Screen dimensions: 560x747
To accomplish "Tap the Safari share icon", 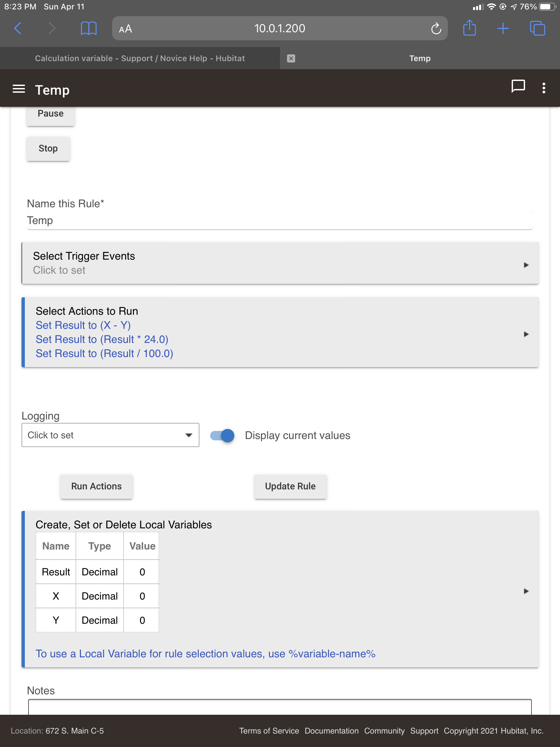I will point(469,28).
